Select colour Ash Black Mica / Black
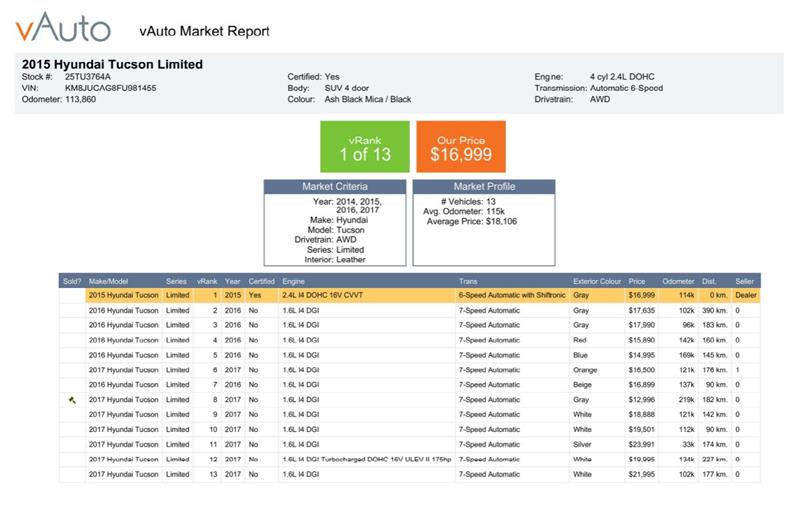Viewport: 800px width, 512px height. tap(368, 99)
